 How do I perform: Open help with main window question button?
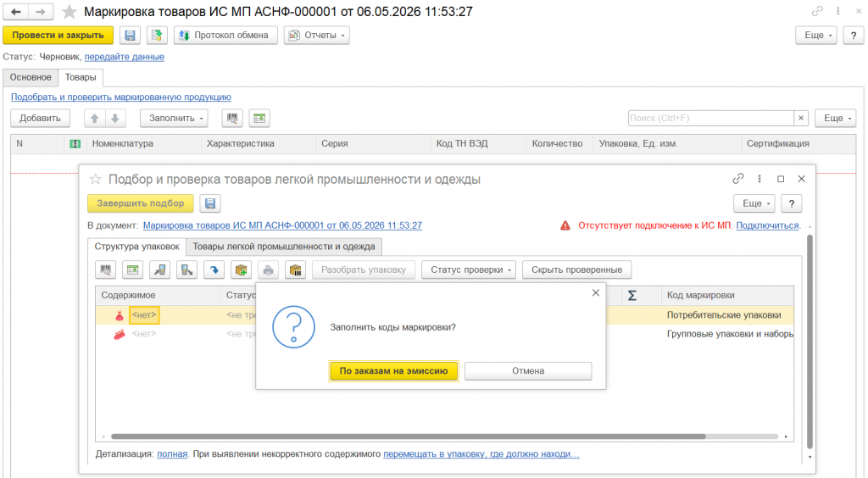[854, 36]
